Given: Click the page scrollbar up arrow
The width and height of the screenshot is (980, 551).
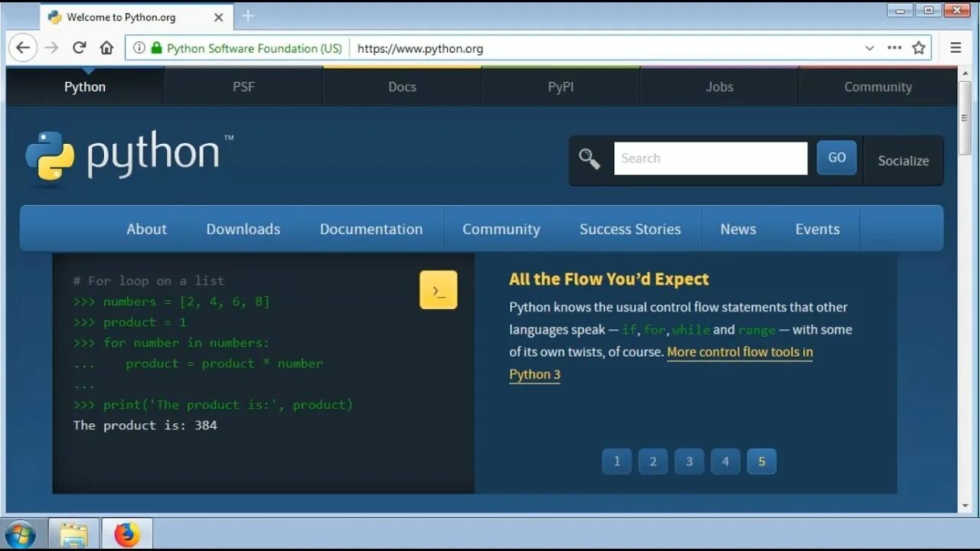Looking at the screenshot, I should tap(965, 74).
